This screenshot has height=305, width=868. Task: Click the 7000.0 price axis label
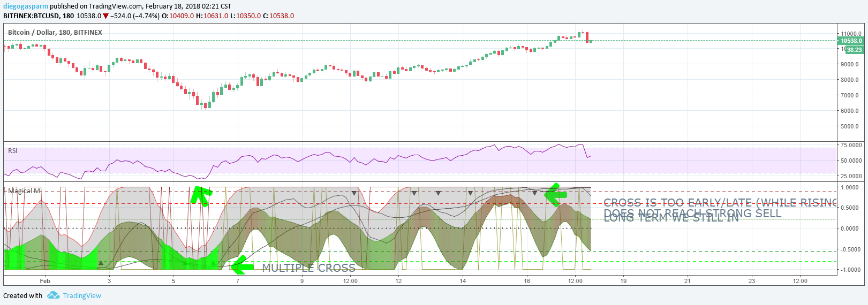pyautogui.click(x=850, y=95)
